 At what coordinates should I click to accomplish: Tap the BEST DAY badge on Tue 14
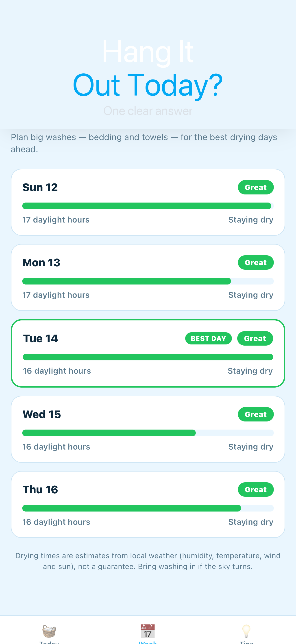(208, 338)
